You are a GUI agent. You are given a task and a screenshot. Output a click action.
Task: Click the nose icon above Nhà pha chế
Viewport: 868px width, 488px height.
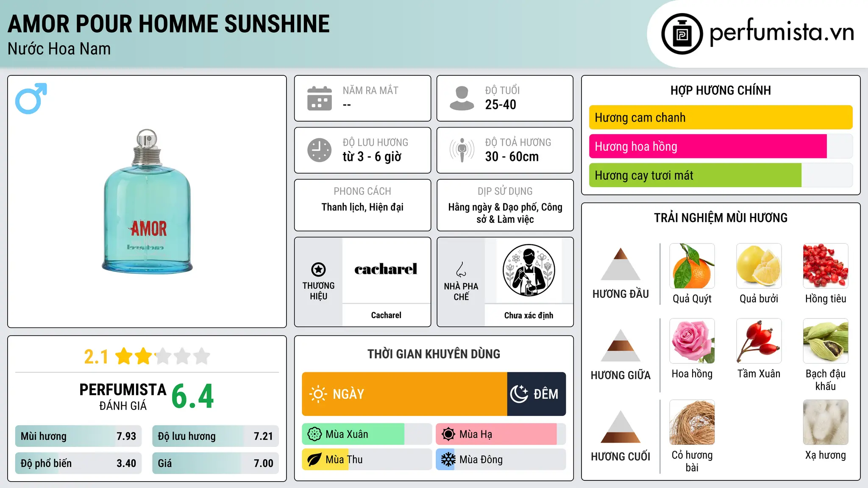click(x=461, y=269)
